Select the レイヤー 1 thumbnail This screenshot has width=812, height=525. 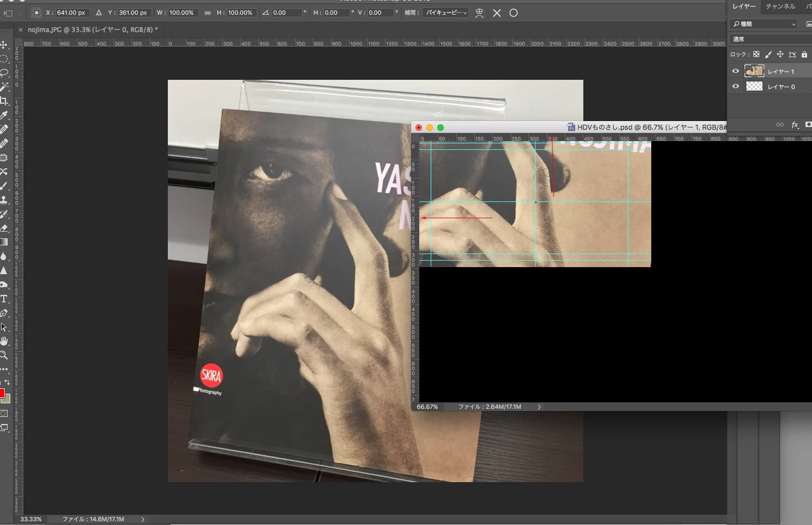(754, 71)
